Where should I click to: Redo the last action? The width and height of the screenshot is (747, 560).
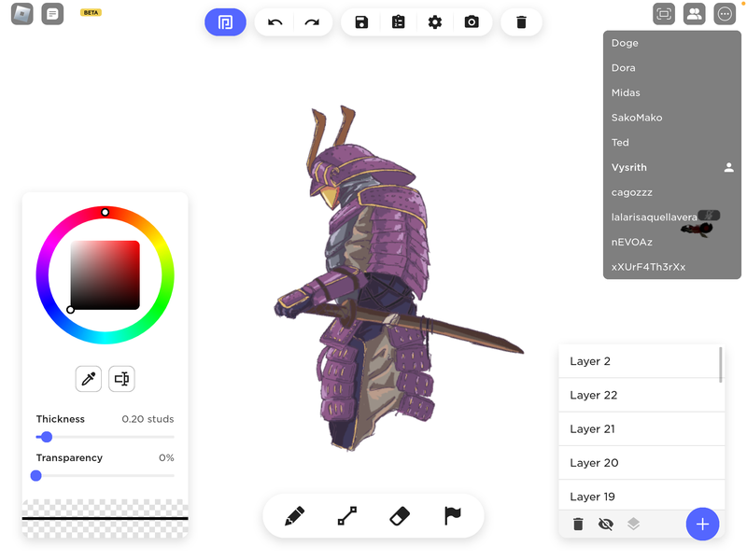pos(312,22)
